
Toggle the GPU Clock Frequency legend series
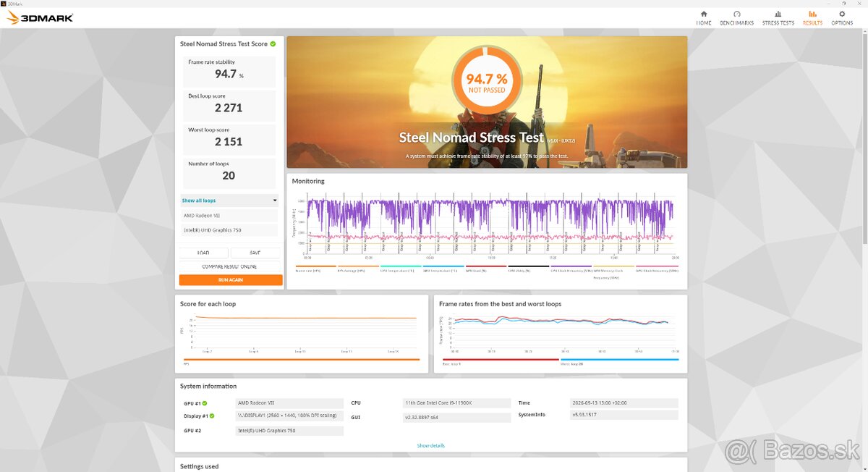[x=657, y=268]
